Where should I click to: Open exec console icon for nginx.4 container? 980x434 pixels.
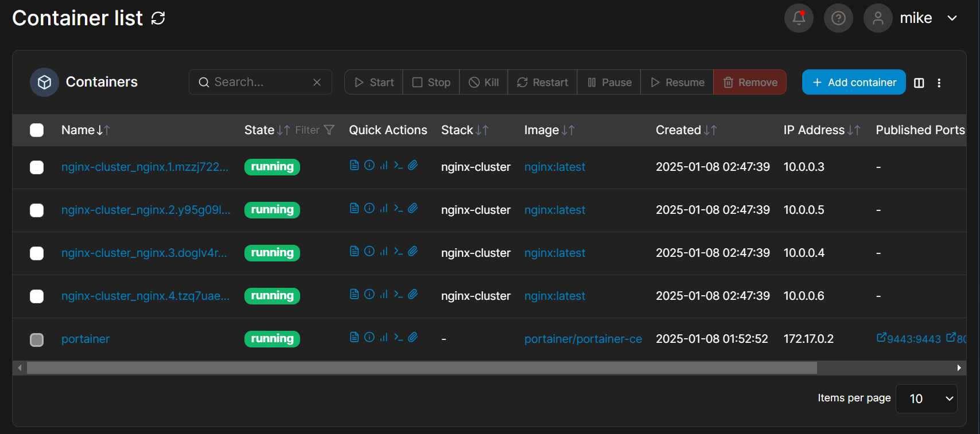[398, 294]
